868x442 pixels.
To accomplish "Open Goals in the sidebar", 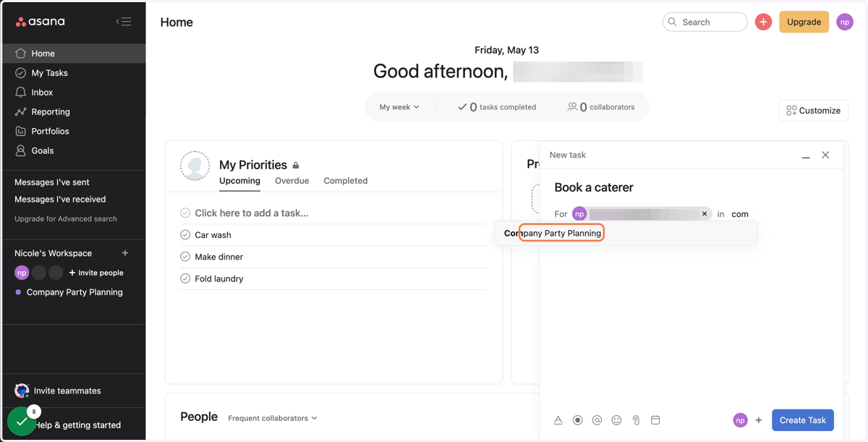I will (x=73, y=150).
